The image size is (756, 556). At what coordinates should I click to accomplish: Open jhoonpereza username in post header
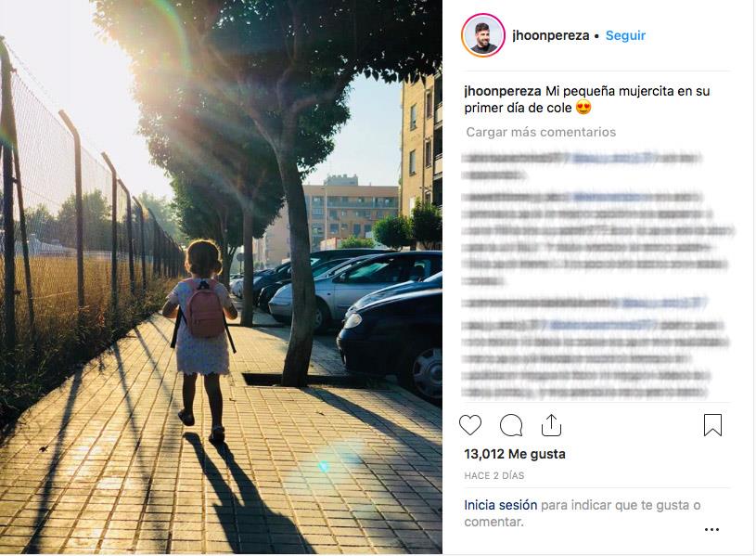click(551, 35)
